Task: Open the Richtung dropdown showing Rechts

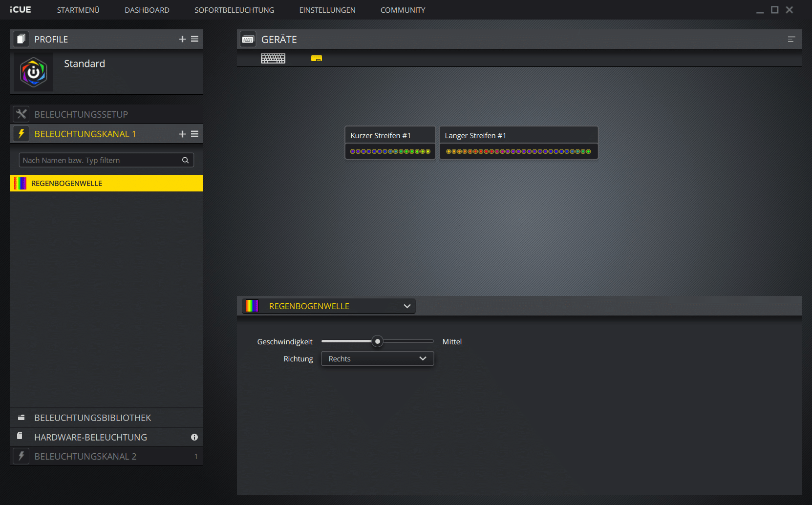Action: (x=377, y=359)
